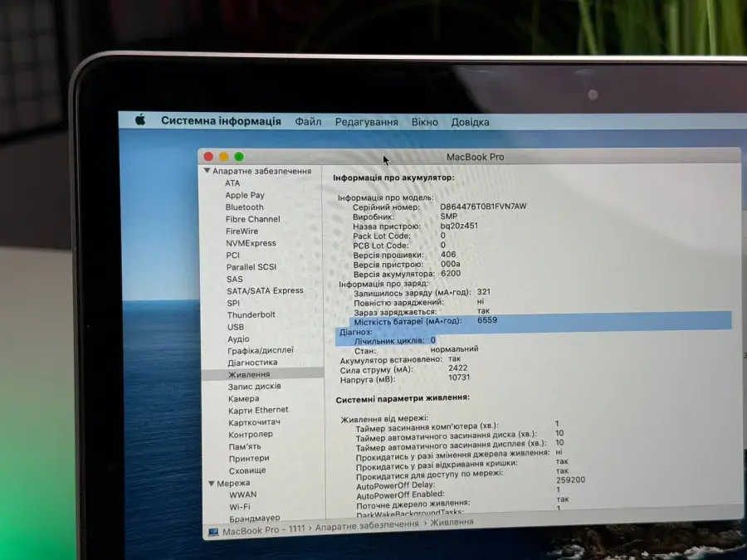
Task: Collapse the Мережа tree section
Action: [210, 483]
